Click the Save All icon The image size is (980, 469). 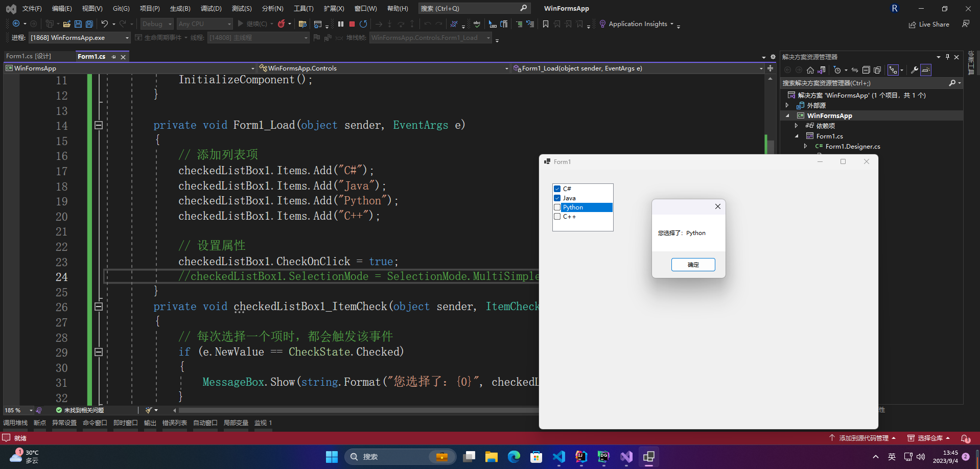89,24
